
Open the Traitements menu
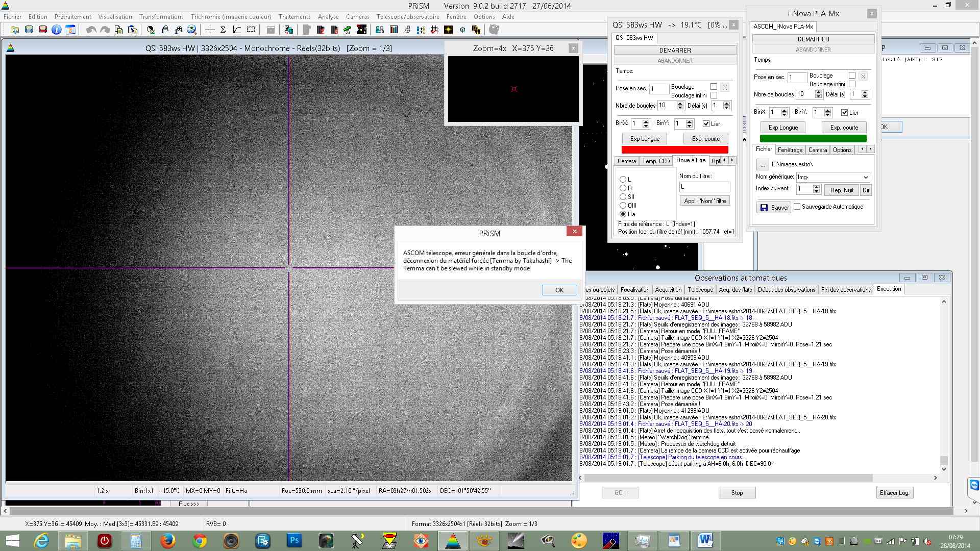pos(294,17)
